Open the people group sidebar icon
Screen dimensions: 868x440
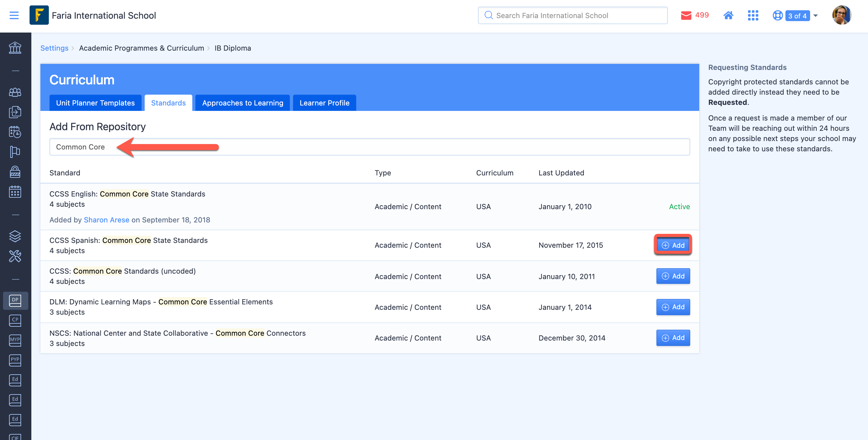tap(15, 92)
